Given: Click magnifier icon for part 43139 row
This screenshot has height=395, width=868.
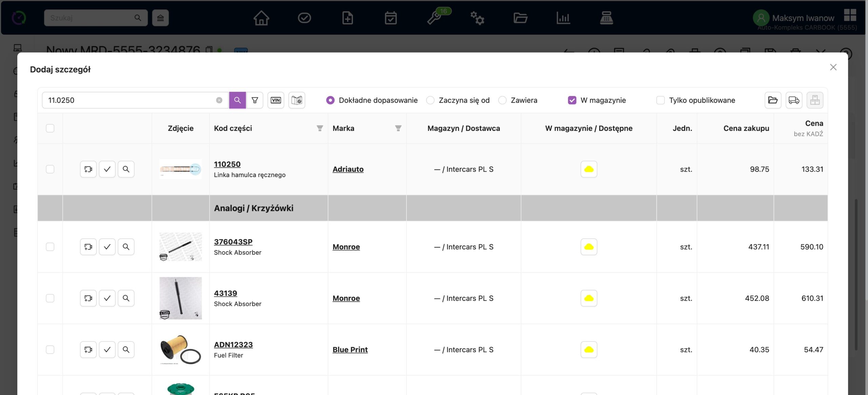Looking at the screenshot, I should click(126, 298).
